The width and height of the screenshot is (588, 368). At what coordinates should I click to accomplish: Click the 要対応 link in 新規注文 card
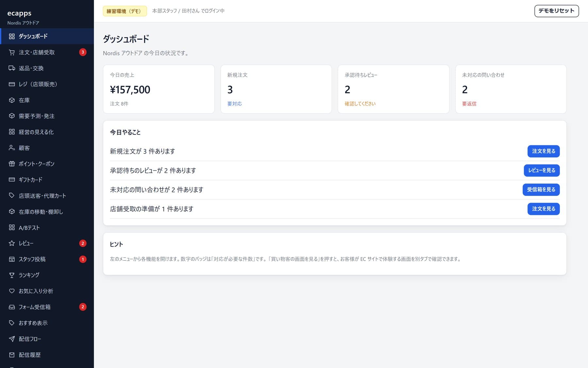pyautogui.click(x=235, y=104)
